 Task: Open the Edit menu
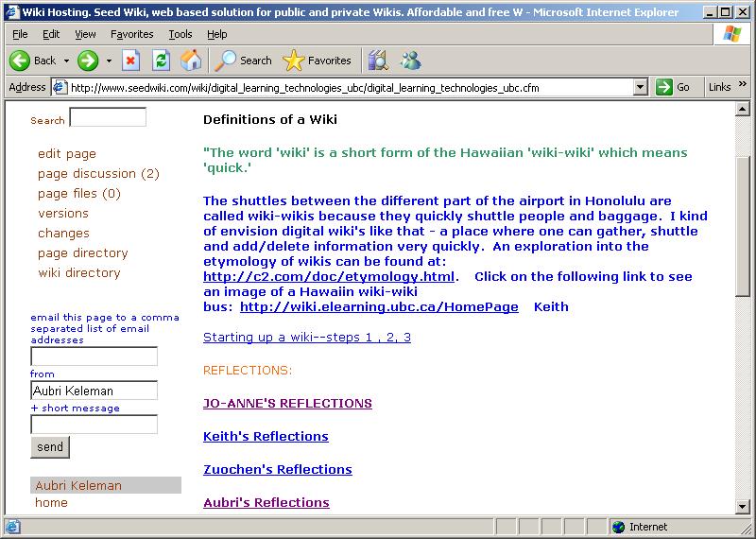51,34
